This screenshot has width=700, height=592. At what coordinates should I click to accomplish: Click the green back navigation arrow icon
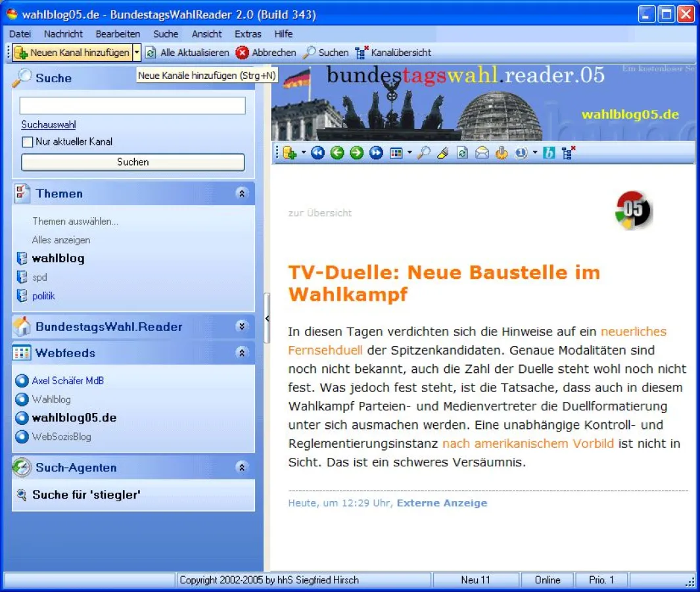coord(337,152)
